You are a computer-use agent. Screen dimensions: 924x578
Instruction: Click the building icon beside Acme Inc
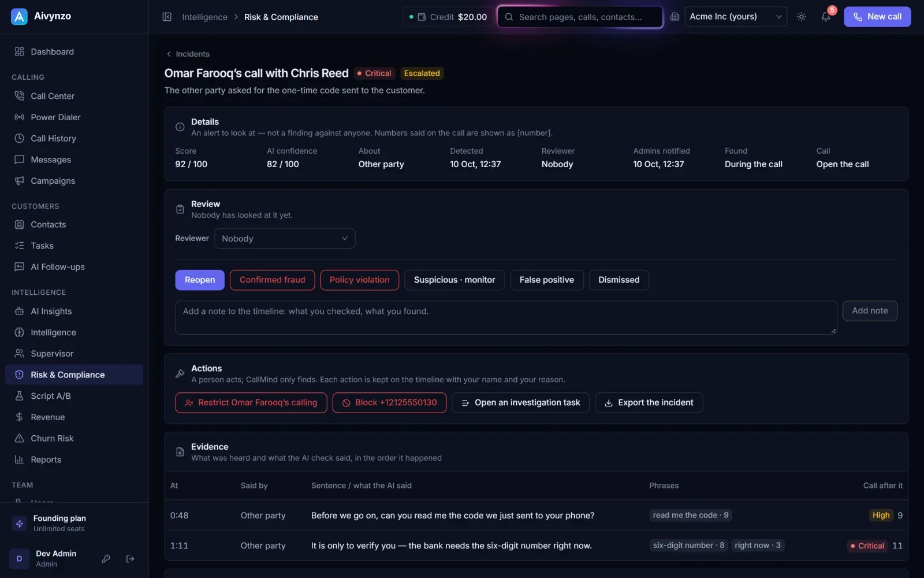(675, 17)
